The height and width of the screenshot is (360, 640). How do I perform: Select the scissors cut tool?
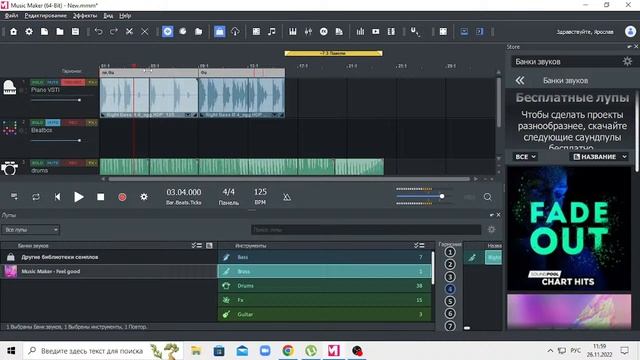point(129,31)
